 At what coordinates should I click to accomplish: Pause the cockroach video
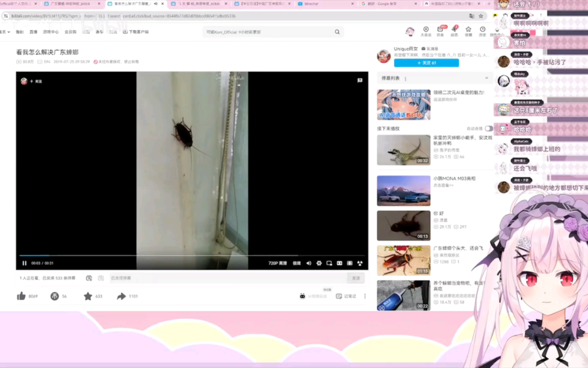(x=24, y=263)
